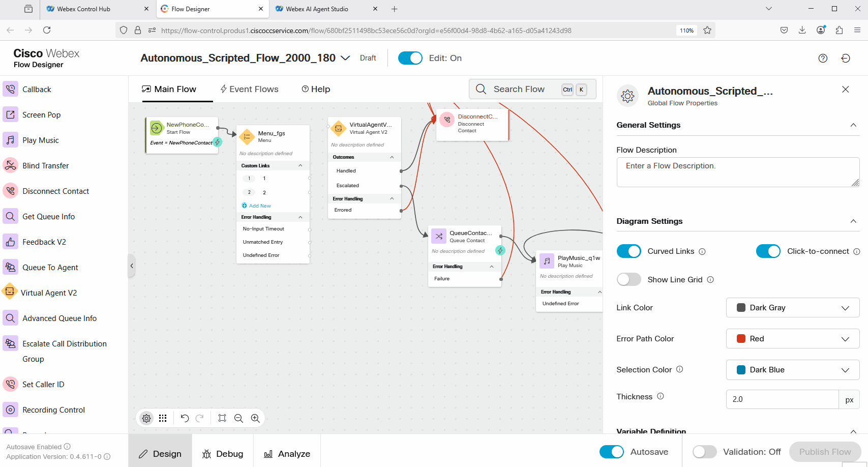Click the undo icon in canvas toolbar
Viewport: 868px width, 467px height.
coord(185,418)
